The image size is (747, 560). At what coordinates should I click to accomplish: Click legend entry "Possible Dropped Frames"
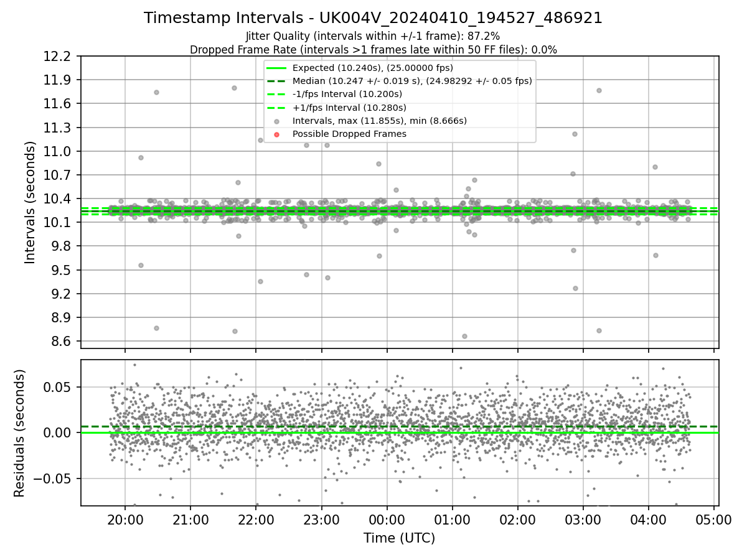point(349,134)
